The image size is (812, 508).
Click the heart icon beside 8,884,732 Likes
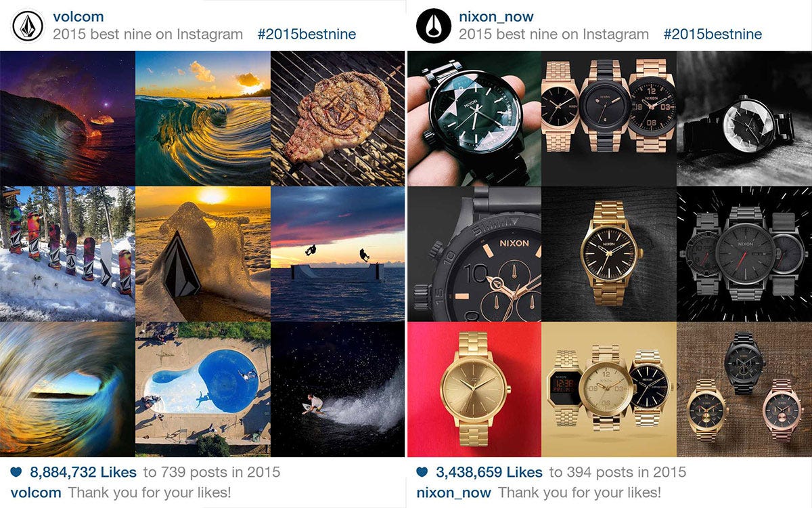click(x=18, y=472)
